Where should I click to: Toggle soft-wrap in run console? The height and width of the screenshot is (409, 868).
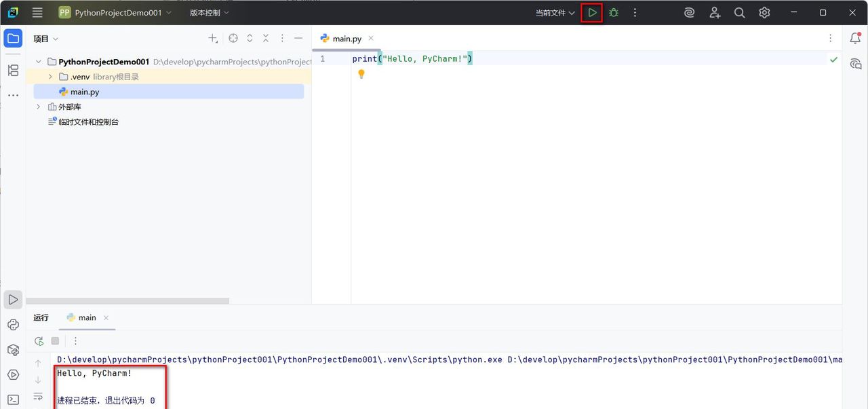38,396
